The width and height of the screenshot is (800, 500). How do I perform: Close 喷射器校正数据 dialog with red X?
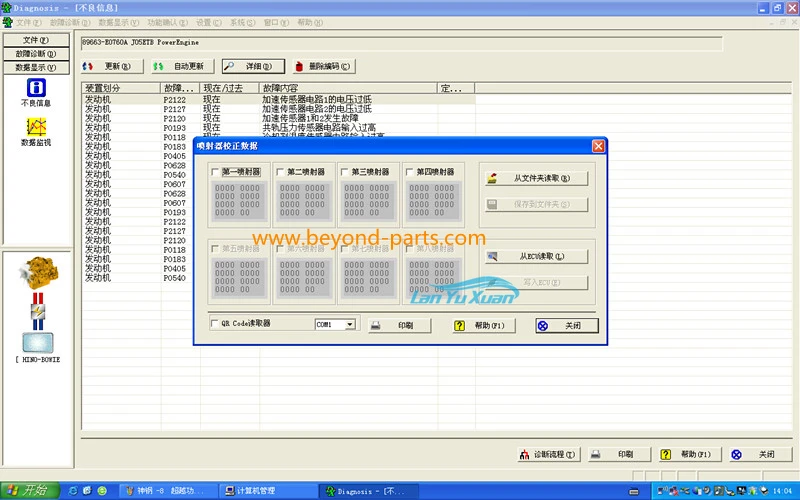click(598, 146)
